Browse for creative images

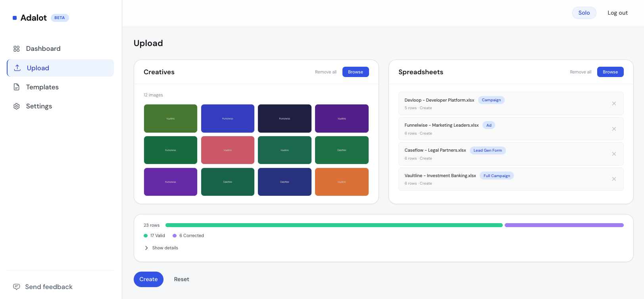coord(355,72)
